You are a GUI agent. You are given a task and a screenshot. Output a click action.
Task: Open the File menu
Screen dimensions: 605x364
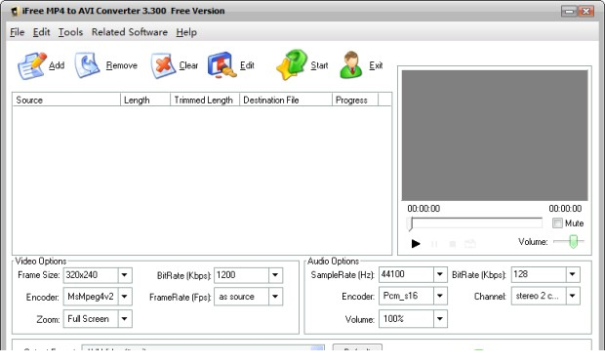tap(17, 32)
